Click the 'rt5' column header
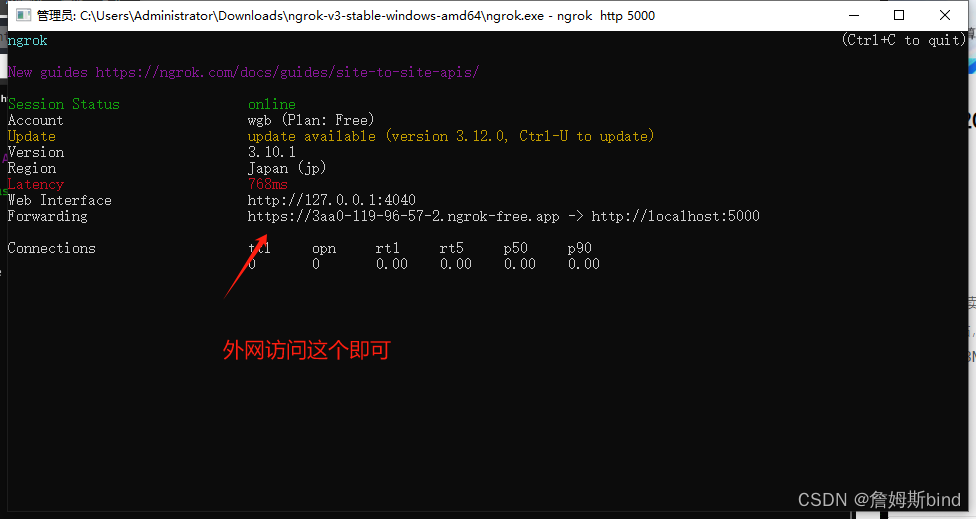This screenshot has height=519, width=976. tap(452, 248)
